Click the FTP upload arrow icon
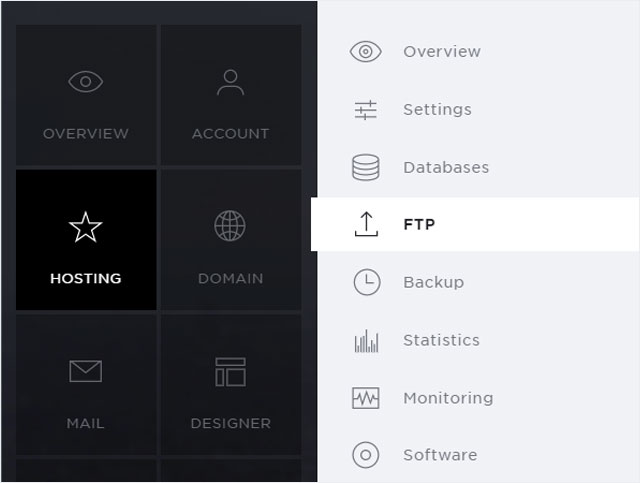The image size is (640, 483). click(x=367, y=224)
